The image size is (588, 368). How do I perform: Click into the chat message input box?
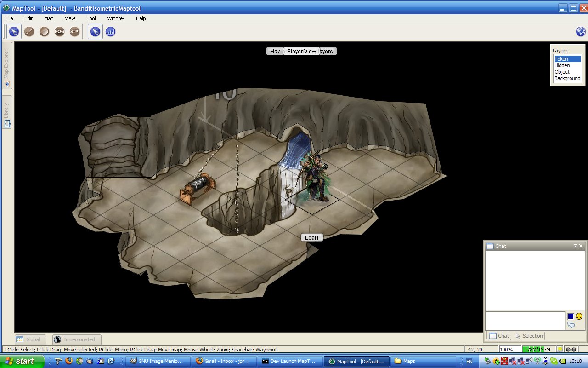coord(526,321)
